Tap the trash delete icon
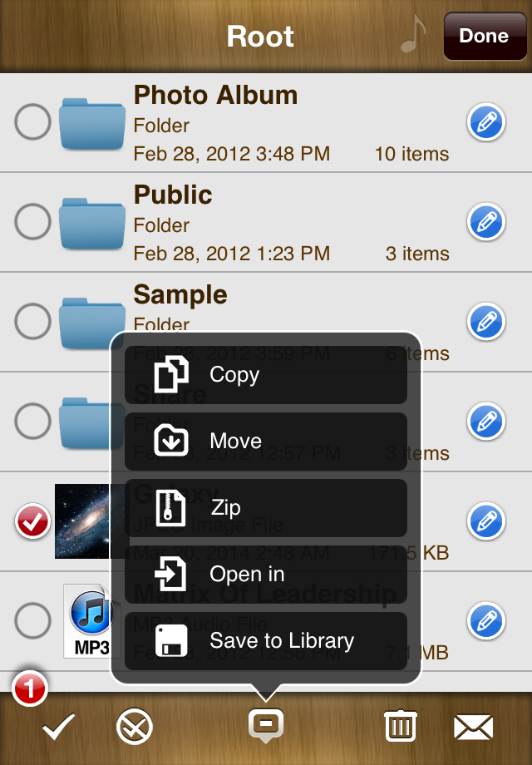Image resolution: width=532 pixels, height=765 pixels. (x=401, y=726)
